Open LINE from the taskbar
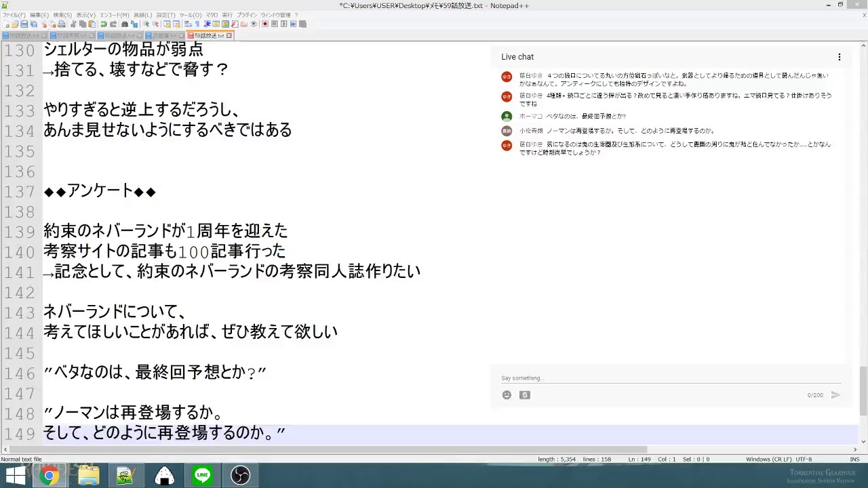Image resolution: width=868 pixels, height=488 pixels. click(202, 476)
